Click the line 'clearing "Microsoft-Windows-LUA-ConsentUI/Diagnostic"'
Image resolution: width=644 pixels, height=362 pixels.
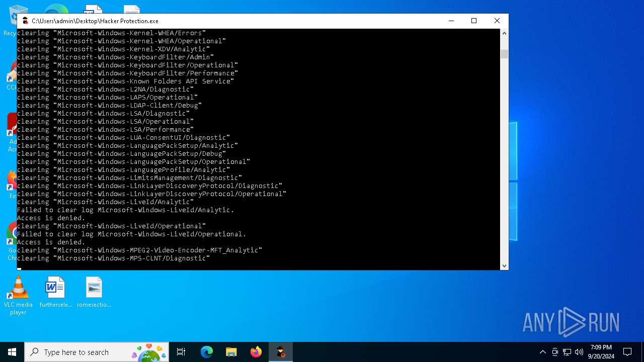click(123, 137)
